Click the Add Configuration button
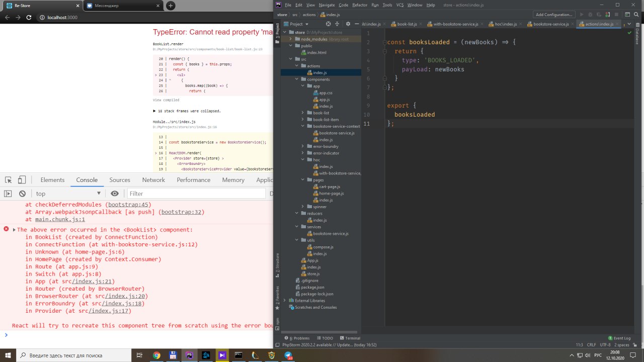Viewport: 644px width, 362px height. (554, 15)
